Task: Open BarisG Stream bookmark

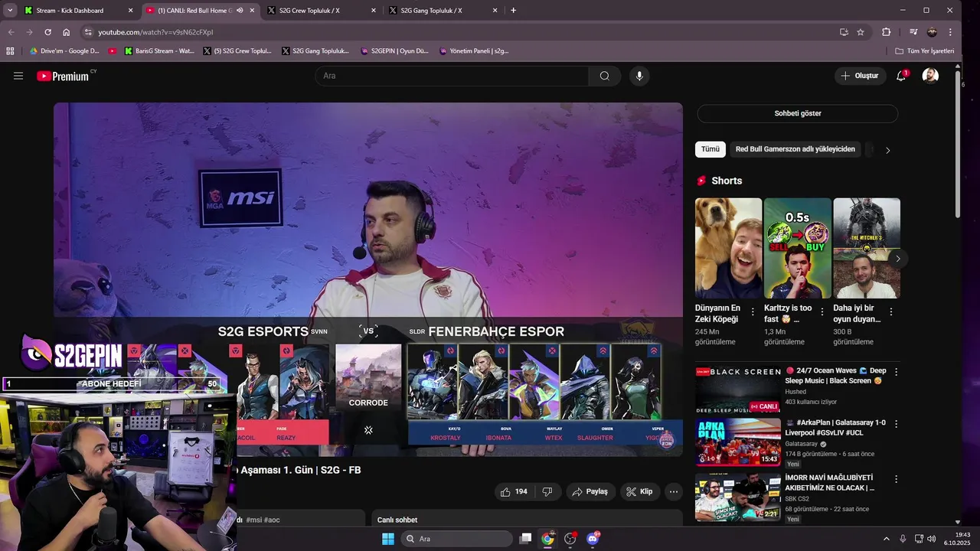Action: [158, 51]
